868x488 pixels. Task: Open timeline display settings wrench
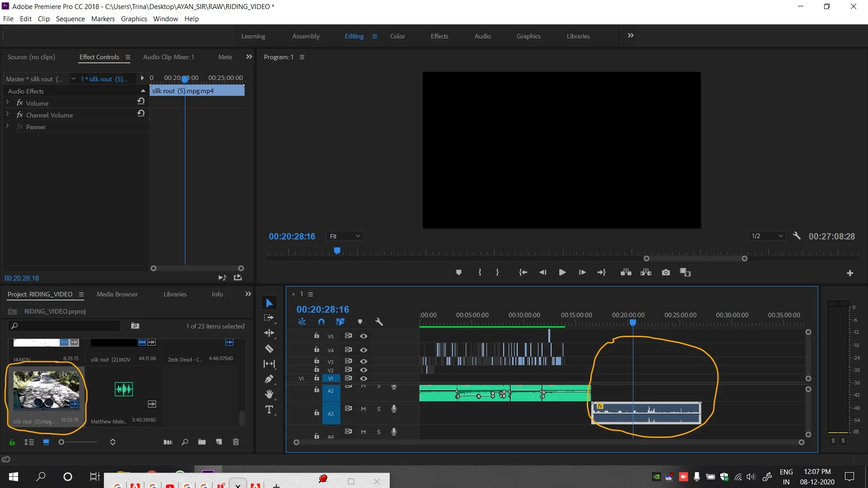coord(379,322)
